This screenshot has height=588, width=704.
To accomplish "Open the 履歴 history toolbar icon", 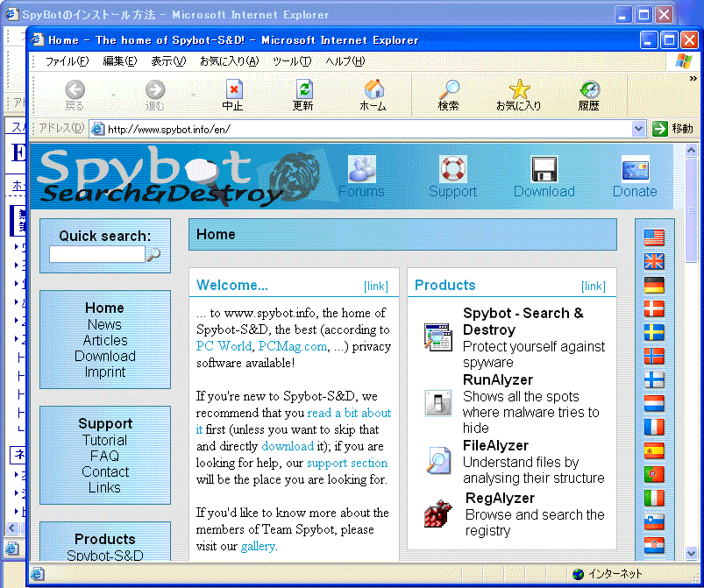I will tap(589, 89).
